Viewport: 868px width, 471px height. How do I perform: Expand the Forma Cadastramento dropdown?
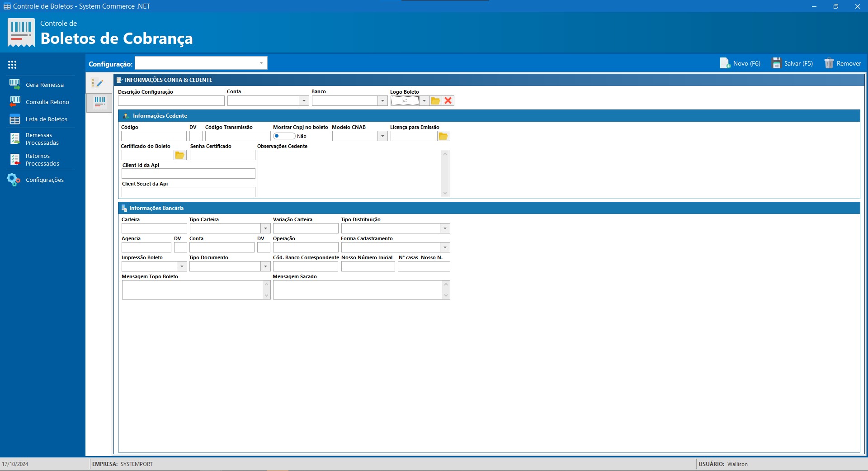pos(445,247)
